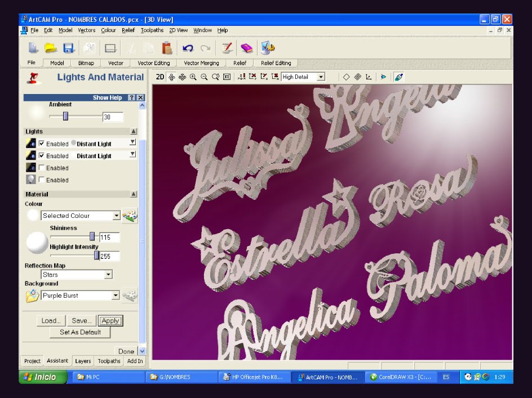This screenshot has width=532, height=398.
Task: Click the isometric diamond view icon
Action: pyautogui.click(x=346, y=77)
